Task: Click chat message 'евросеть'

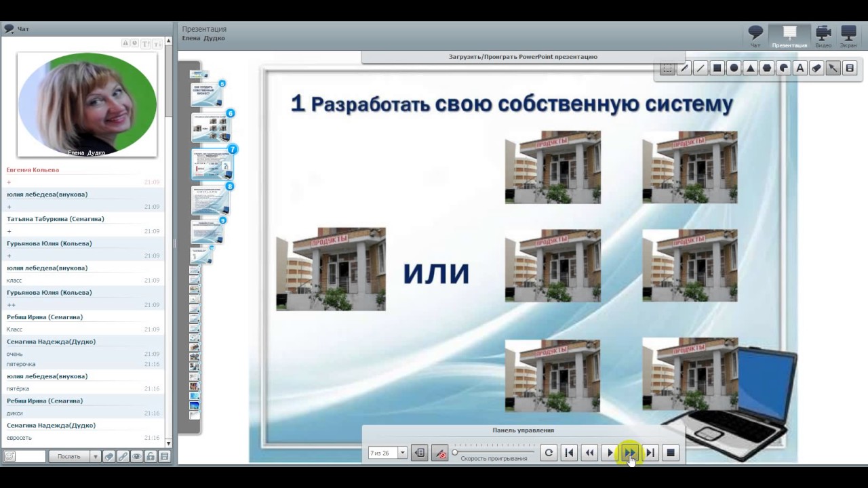Action: pyautogui.click(x=19, y=438)
